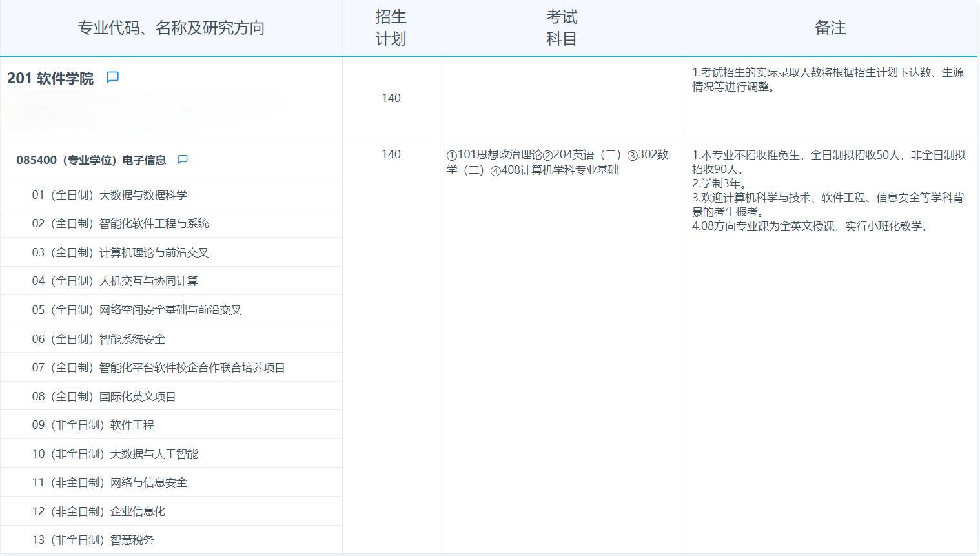Click the comment icon next to 201 软件学院
Image resolution: width=980 pixels, height=556 pixels.
[114, 77]
